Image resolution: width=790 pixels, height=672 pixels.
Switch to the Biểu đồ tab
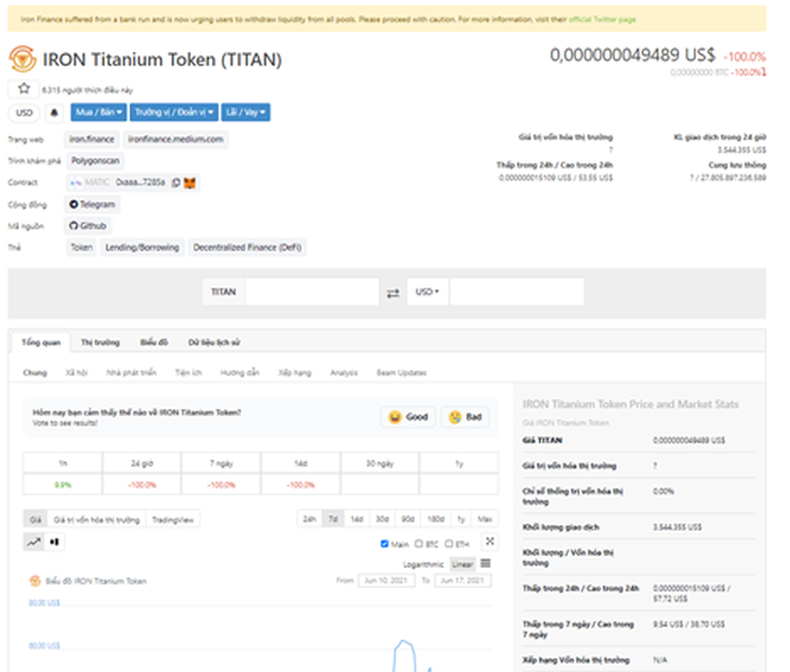coord(153,343)
